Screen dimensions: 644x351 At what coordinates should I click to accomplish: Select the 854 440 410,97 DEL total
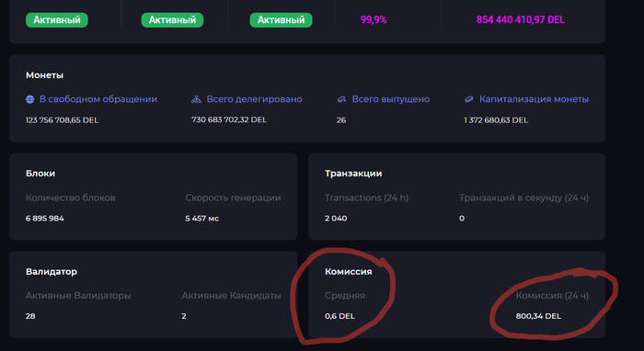tap(521, 19)
